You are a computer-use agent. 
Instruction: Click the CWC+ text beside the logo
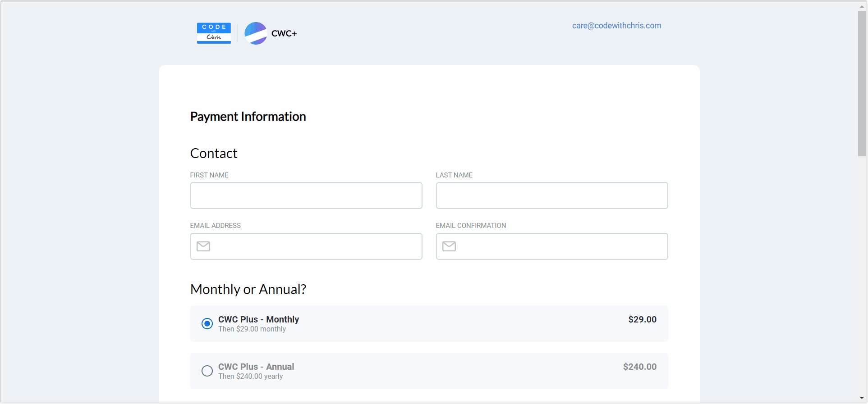pyautogui.click(x=284, y=33)
